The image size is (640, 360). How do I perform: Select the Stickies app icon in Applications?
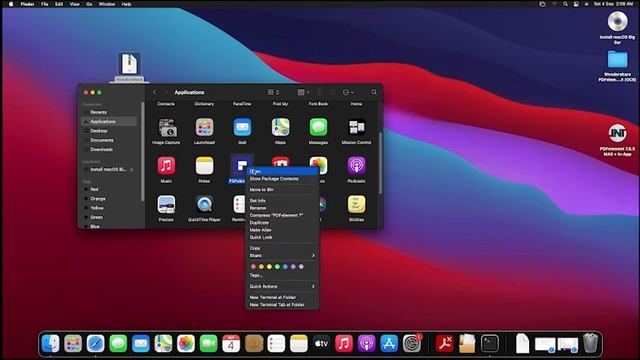(x=356, y=204)
